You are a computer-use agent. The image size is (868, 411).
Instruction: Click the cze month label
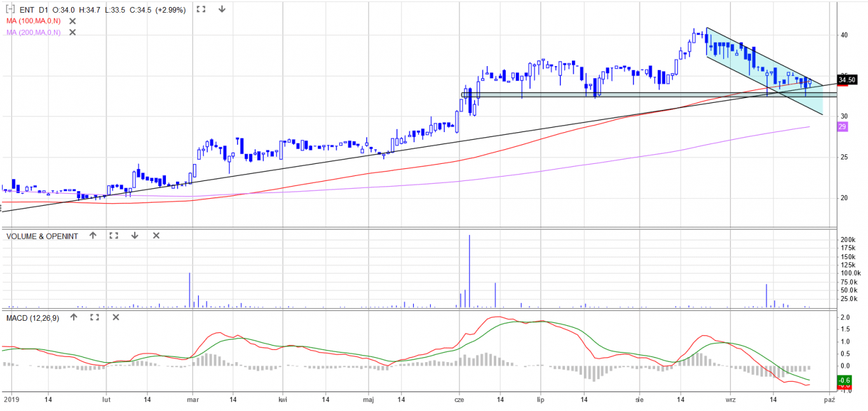[460, 400]
